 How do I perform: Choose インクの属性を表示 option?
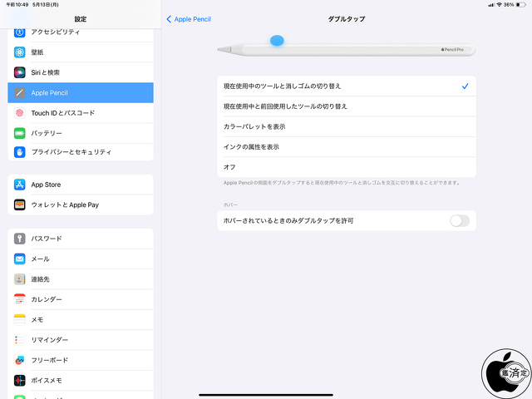[347, 147]
